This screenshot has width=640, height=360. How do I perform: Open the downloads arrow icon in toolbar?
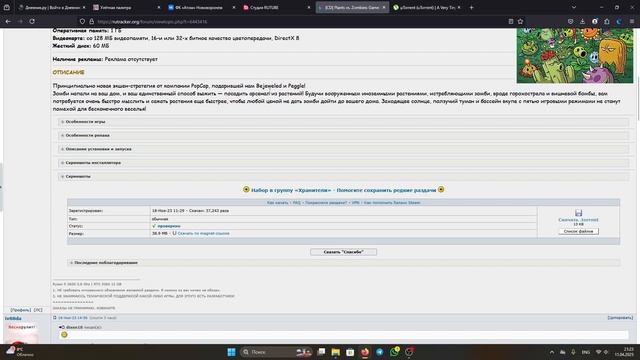[x=582, y=21]
